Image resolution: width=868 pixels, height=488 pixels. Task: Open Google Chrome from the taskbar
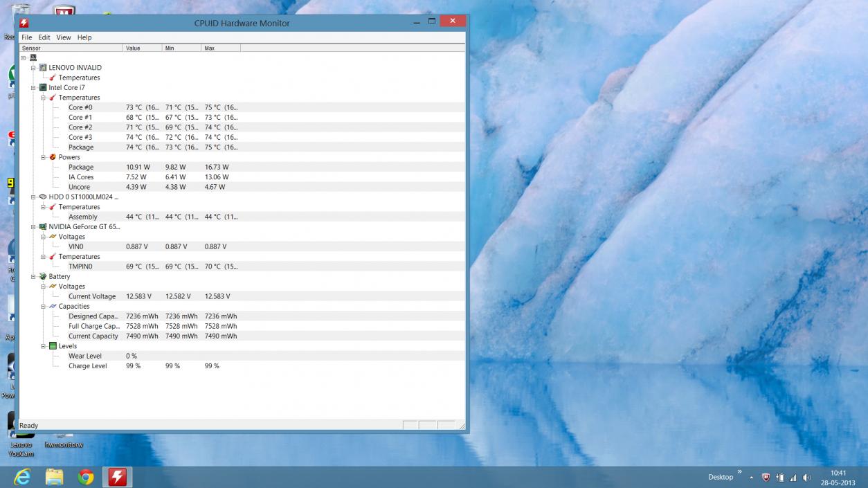86,477
